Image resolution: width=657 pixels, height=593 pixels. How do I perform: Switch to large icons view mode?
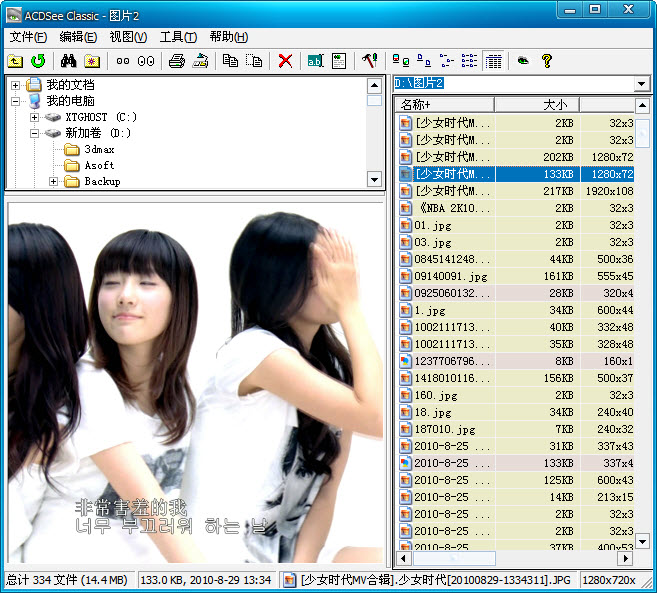point(400,61)
